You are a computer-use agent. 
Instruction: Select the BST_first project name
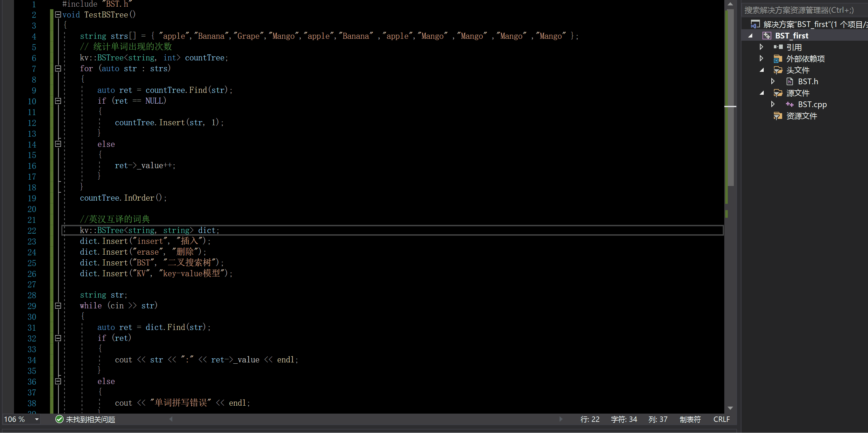791,36
